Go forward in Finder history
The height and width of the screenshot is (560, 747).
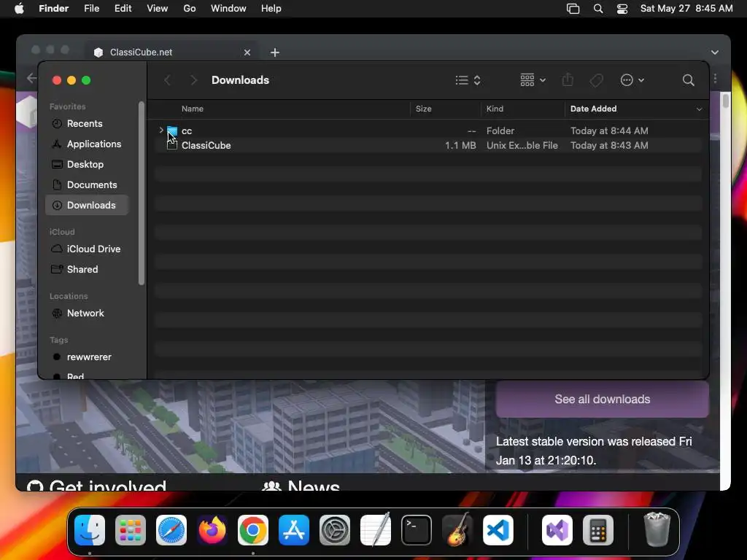(x=193, y=80)
